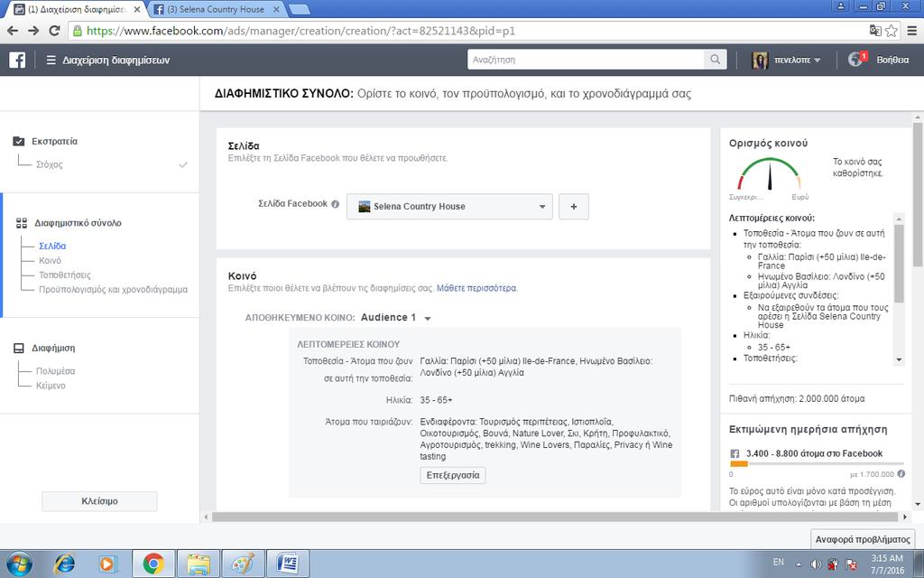Open Προϋπολογισμός και χρονοδιάγραμμα in the sidebar
The width and height of the screenshot is (924, 578).
[x=113, y=290]
